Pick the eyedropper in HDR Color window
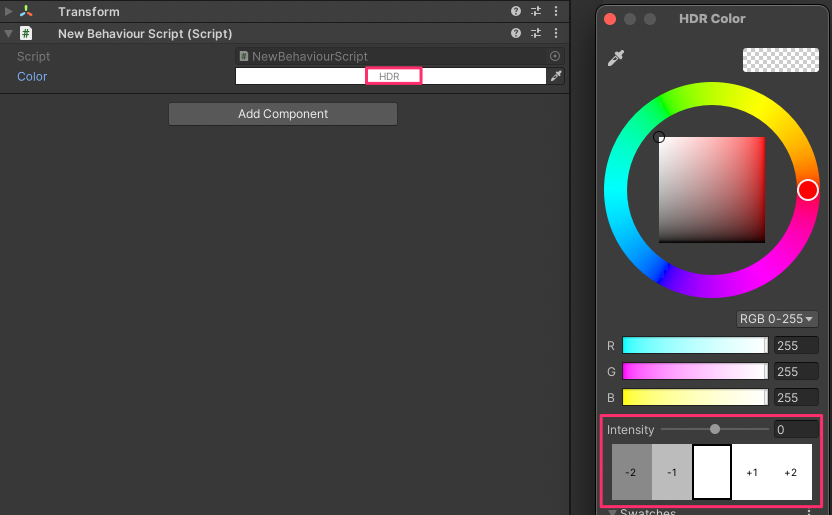Viewport: 832px width, 515px height. tap(616, 58)
